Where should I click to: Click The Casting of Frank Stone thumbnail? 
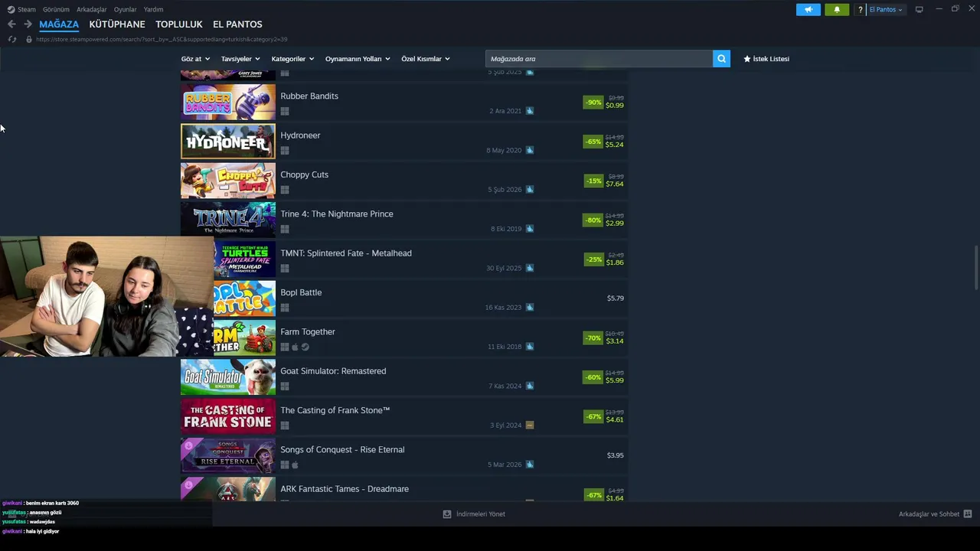coord(228,416)
